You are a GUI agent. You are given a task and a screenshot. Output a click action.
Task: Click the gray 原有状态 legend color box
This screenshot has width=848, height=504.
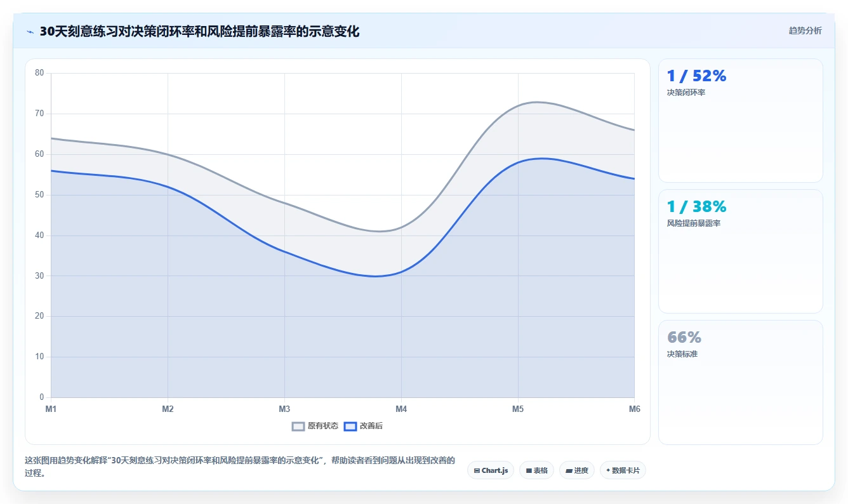298,427
